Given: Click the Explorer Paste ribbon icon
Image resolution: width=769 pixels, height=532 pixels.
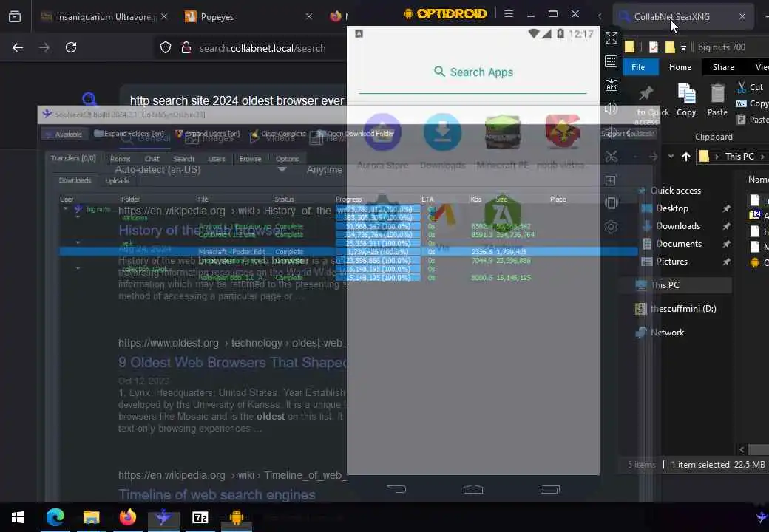Looking at the screenshot, I should coord(717,100).
